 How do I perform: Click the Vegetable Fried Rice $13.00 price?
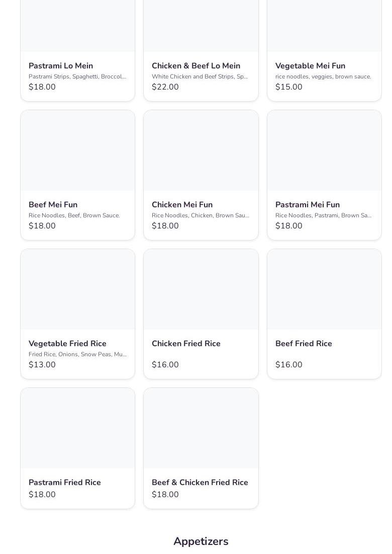(x=42, y=365)
